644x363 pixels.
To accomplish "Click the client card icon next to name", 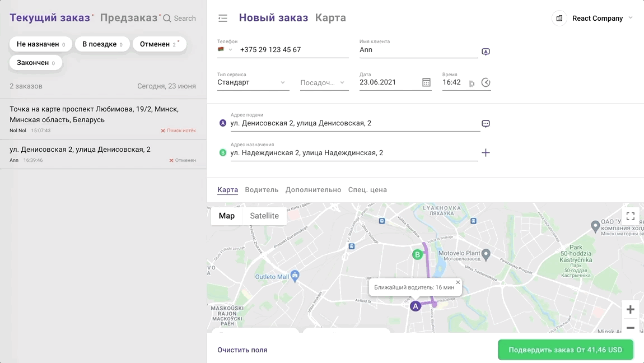I will tap(486, 52).
